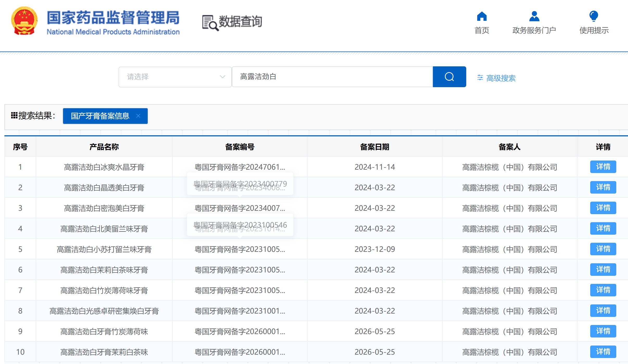The height and width of the screenshot is (364, 628).
Task: Click product name 高露洁劲白冰爽水晶牙膏
Action: (x=104, y=167)
